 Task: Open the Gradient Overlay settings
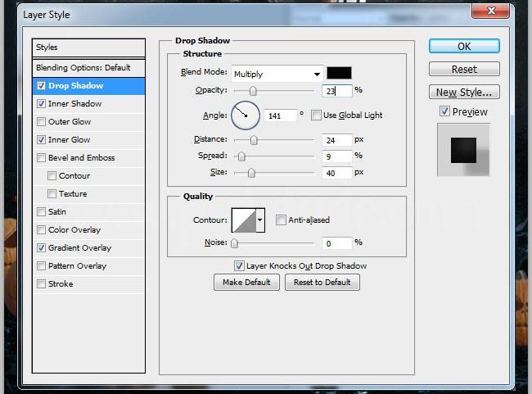click(79, 247)
